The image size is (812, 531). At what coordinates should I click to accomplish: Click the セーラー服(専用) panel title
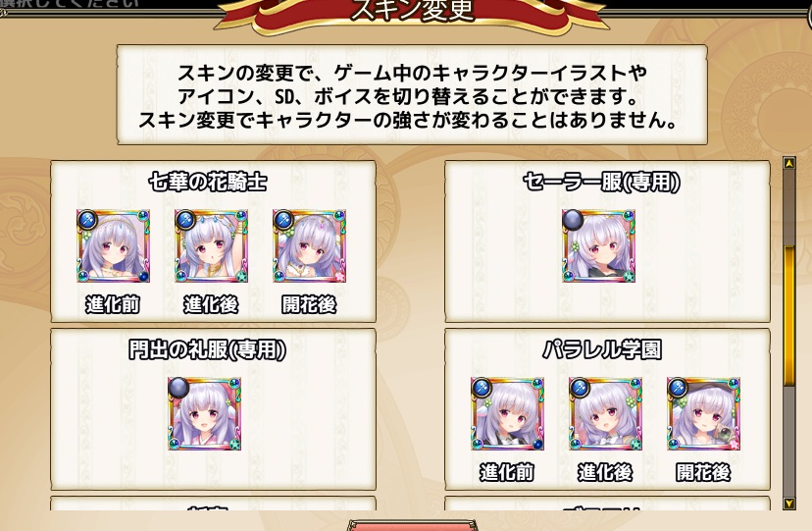tap(601, 182)
